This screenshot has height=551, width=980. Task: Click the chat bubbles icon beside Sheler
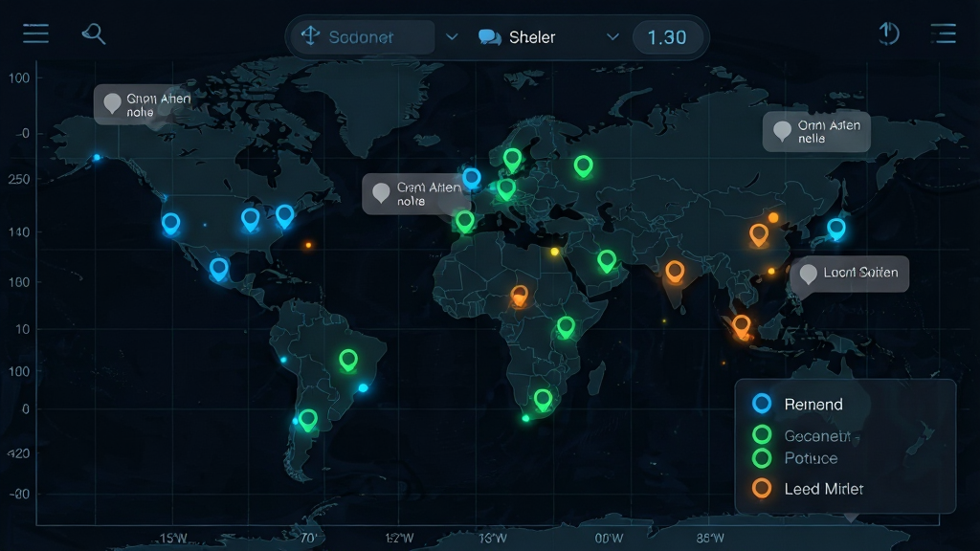click(x=489, y=37)
